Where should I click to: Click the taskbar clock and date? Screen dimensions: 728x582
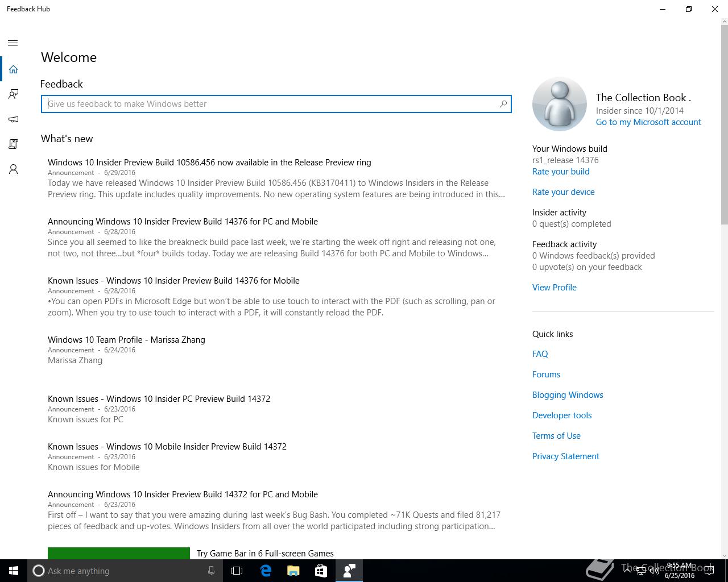click(x=680, y=571)
